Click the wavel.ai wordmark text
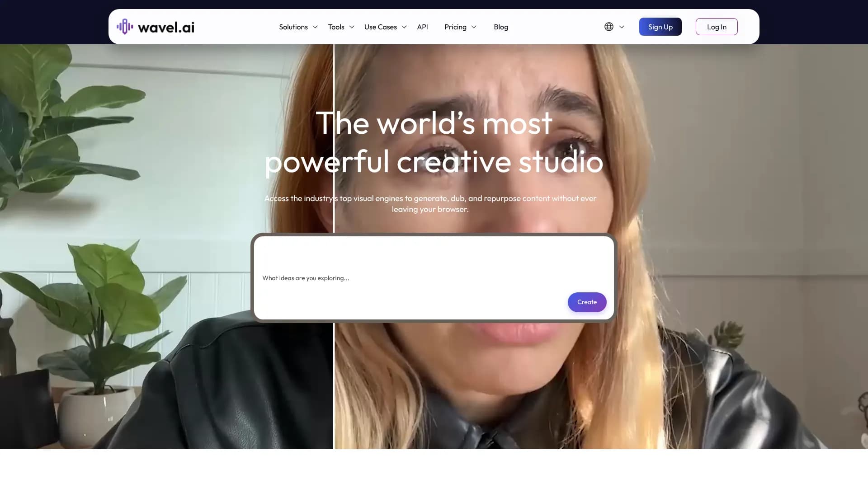This screenshot has width=868, height=488. point(166,28)
